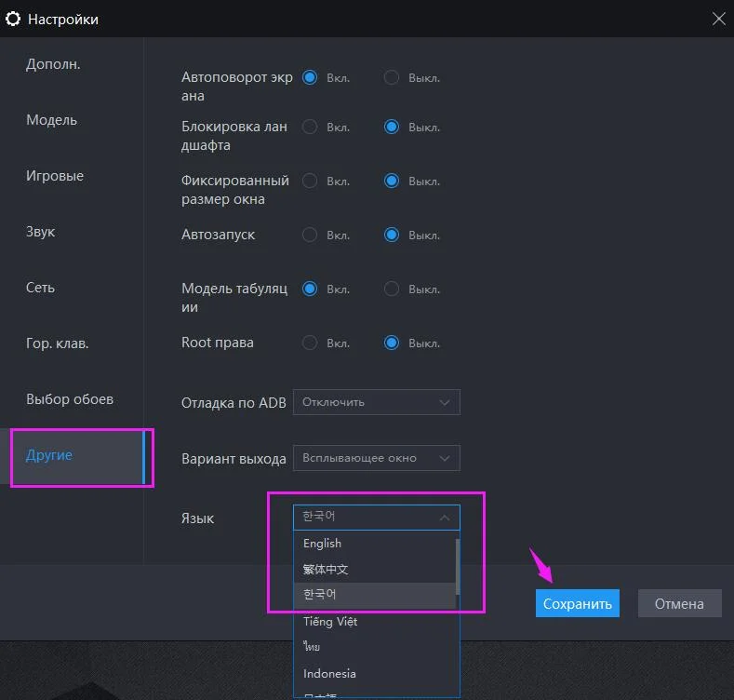Select Выкл. for Блокировка ландшафта
Image resolution: width=734 pixels, height=700 pixels.
[x=392, y=127]
